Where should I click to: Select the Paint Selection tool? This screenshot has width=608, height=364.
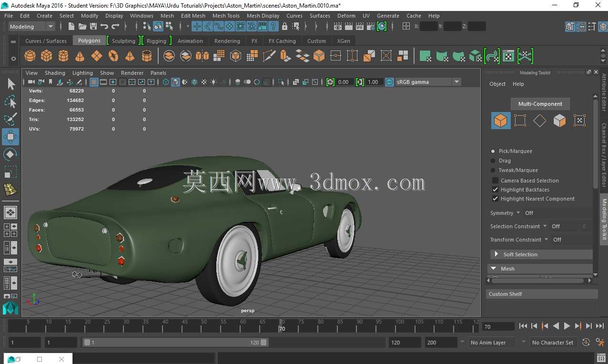tap(10, 119)
